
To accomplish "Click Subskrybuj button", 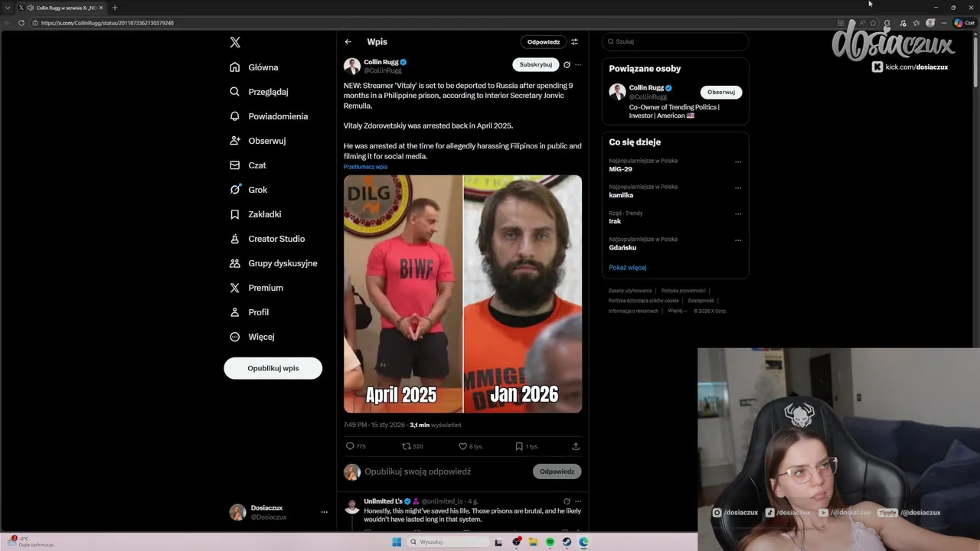I will point(536,64).
